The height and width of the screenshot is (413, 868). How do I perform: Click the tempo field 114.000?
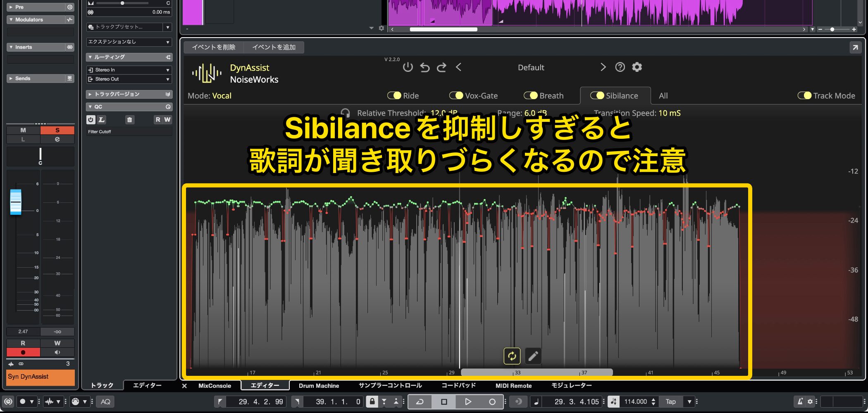(x=635, y=401)
